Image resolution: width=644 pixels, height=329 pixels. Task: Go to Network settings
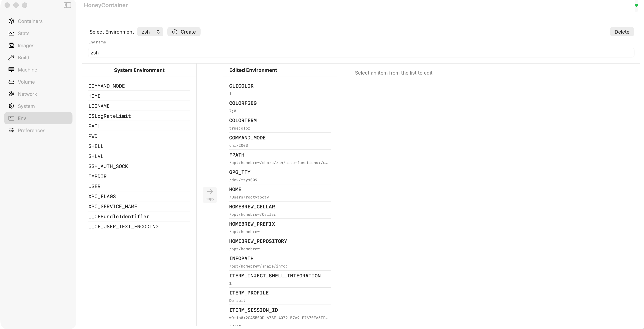pos(38,94)
